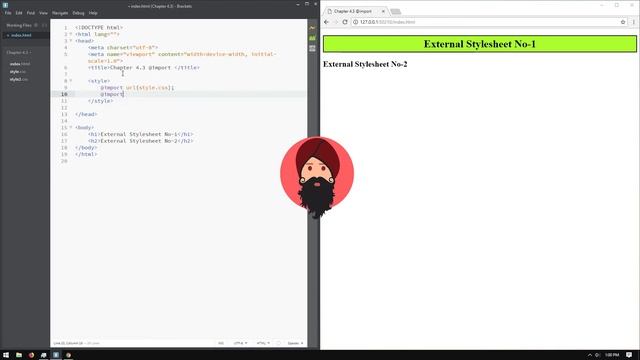Click the DOCTYPE html line in the editor
The height and width of the screenshot is (360, 640).
pos(99,28)
